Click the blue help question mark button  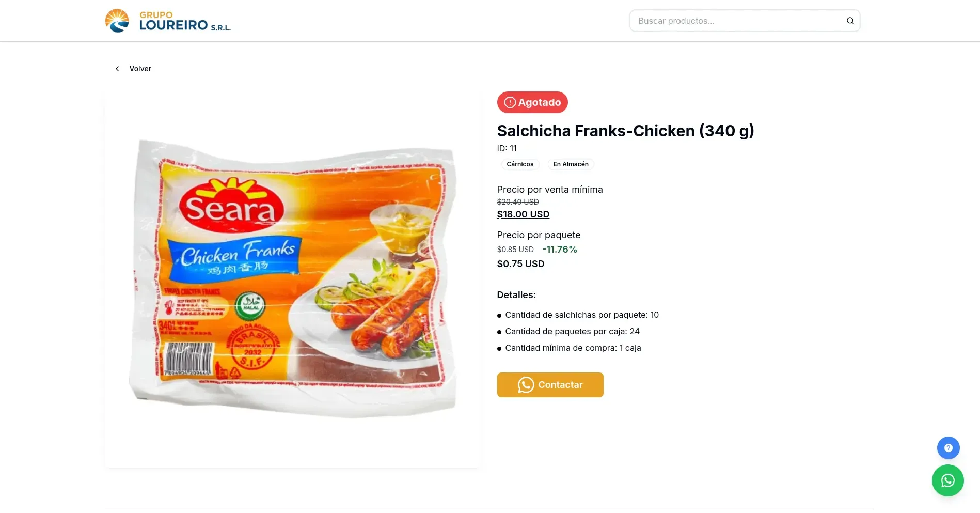pyautogui.click(x=948, y=448)
